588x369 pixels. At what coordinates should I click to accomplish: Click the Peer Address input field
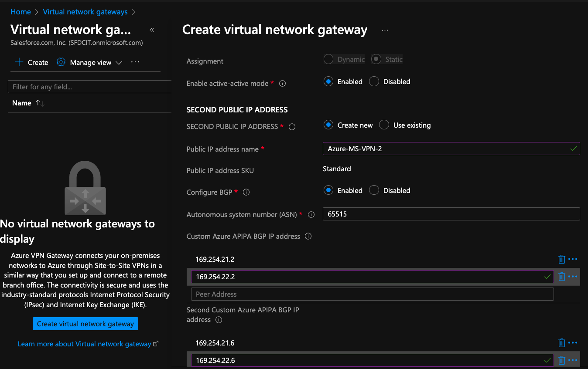(372, 294)
